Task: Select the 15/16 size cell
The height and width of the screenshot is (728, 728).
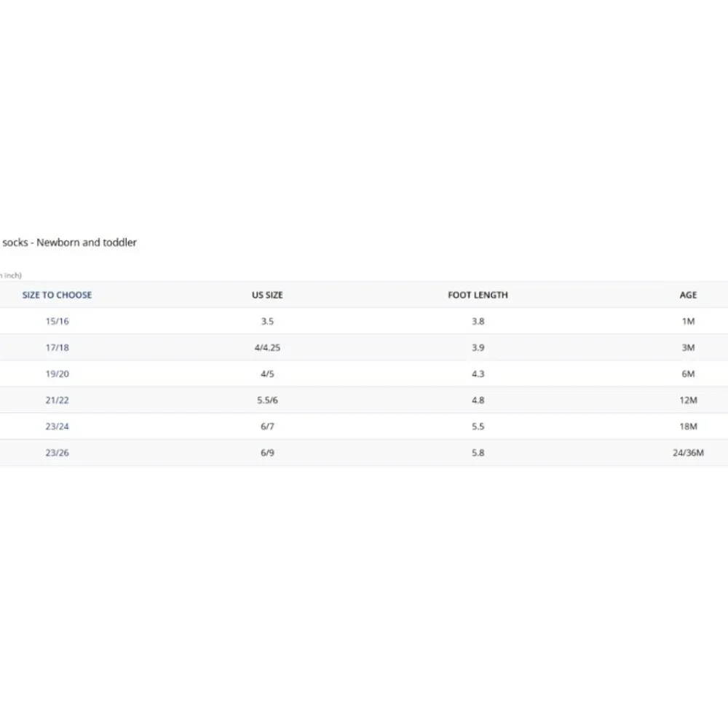Action: (57, 321)
